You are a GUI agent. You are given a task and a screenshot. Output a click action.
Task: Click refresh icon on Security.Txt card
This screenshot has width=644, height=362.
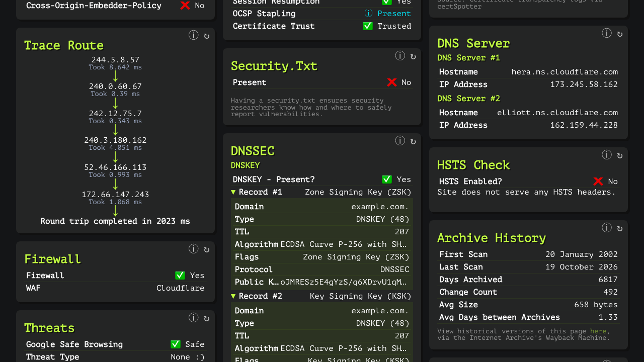pos(413,56)
